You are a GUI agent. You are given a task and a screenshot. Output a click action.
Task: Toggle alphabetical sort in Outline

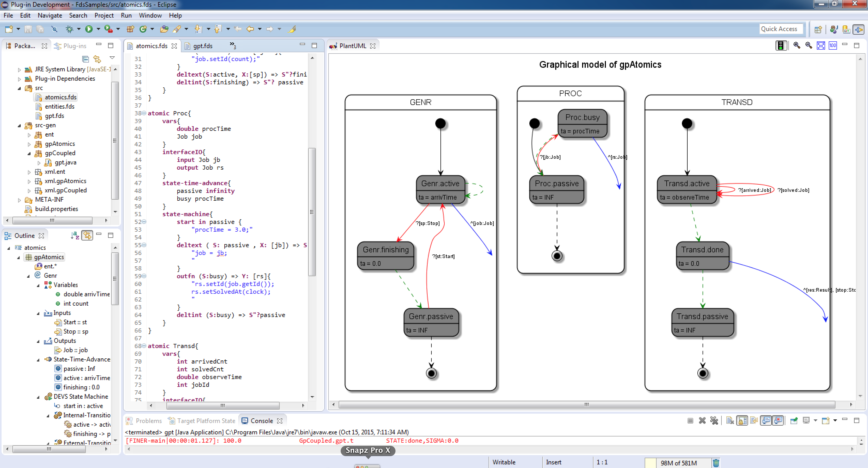(75, 235)
